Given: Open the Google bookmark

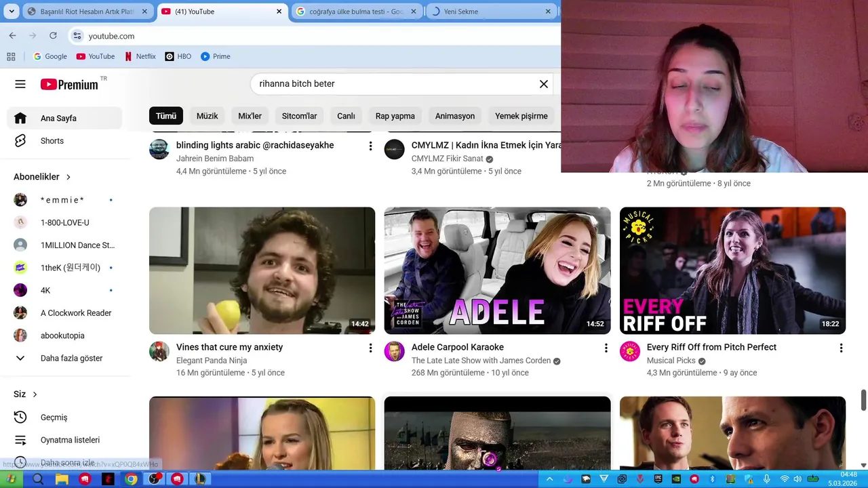Looking at the screenshot, I should (50, 57).
